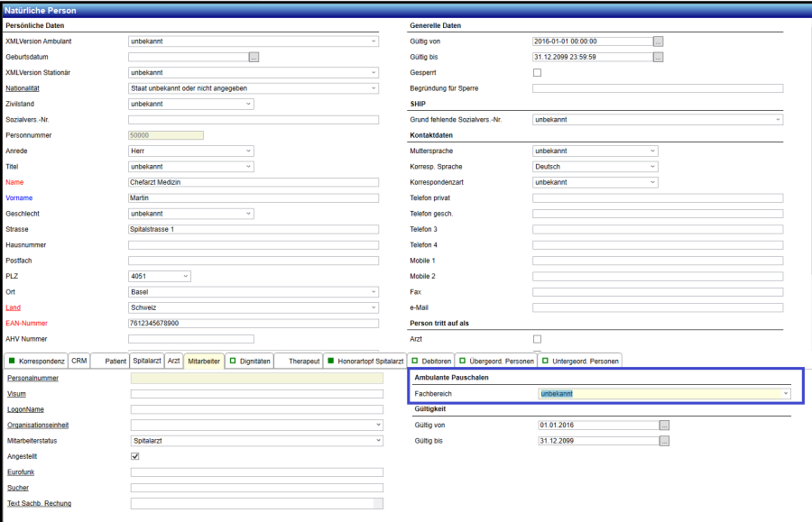Tick the Gesperrt checkbox
This screenshot has width=812, height=522.
pyautogui.click(x=538, y=72)
